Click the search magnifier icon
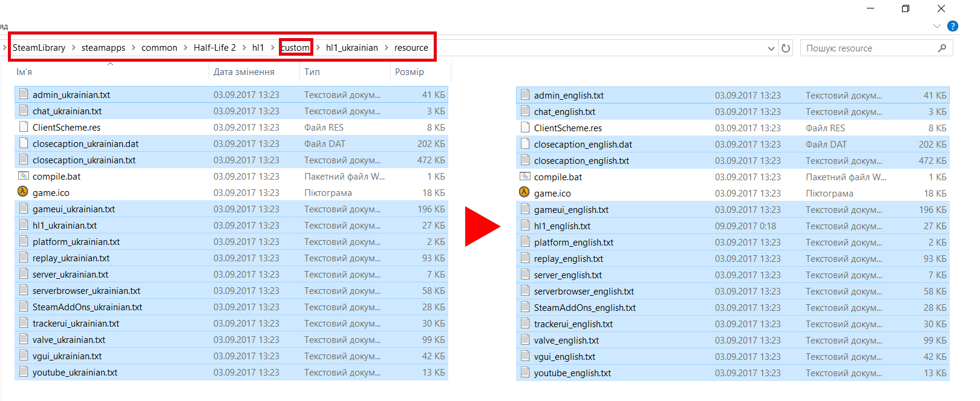 pos(942,48)
